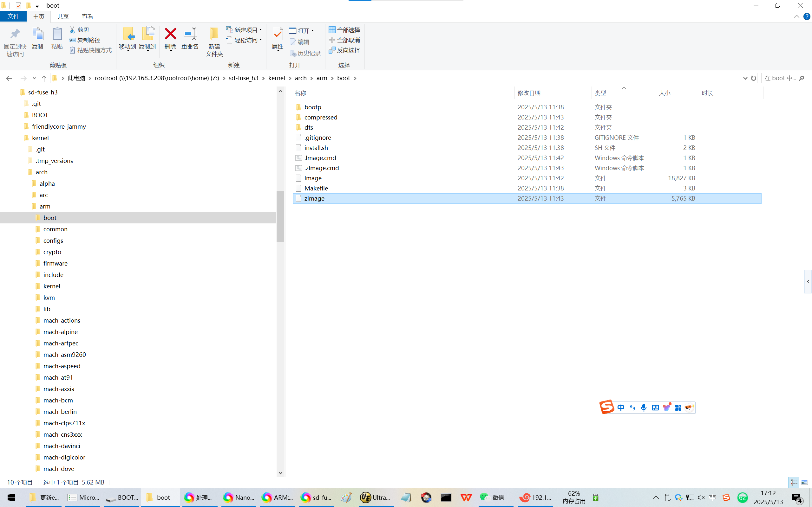Click the Cut (剪切) scissors icon
Screen dimensions: 812x507
click(x=72, y=30)
